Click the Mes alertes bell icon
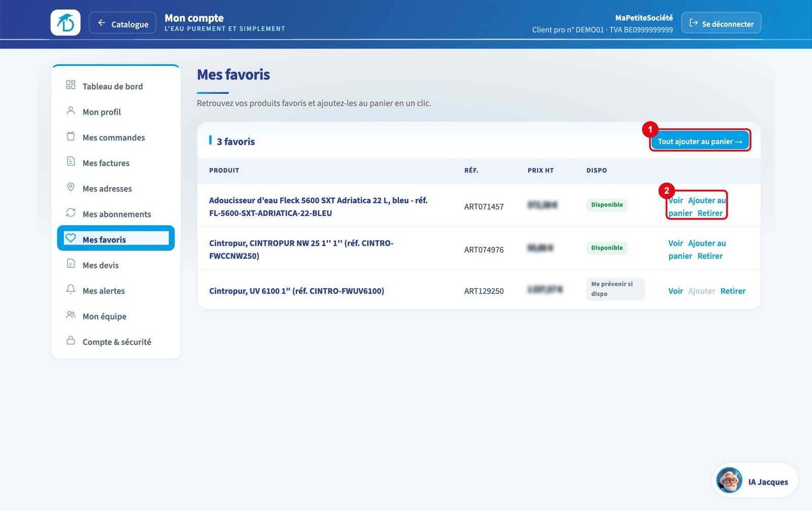 [x=71, y=289]
